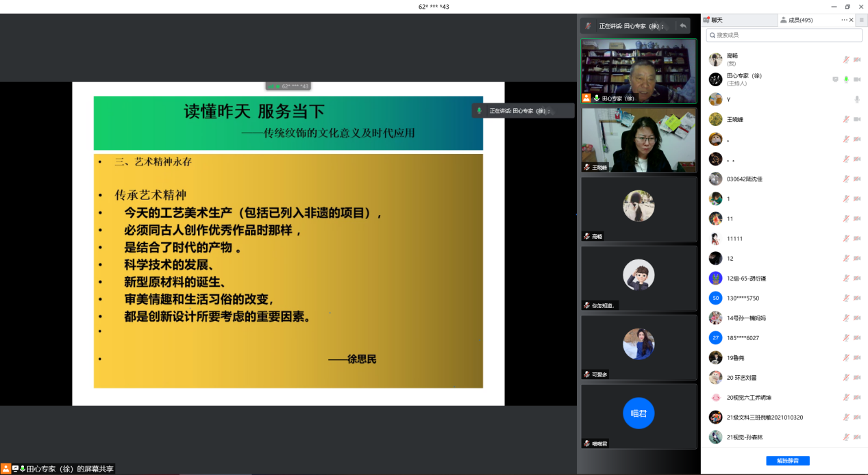Expand the 62* *** *43 floating share bar
The width and height of the screenshot is (868, 475).
coord(288,86)
